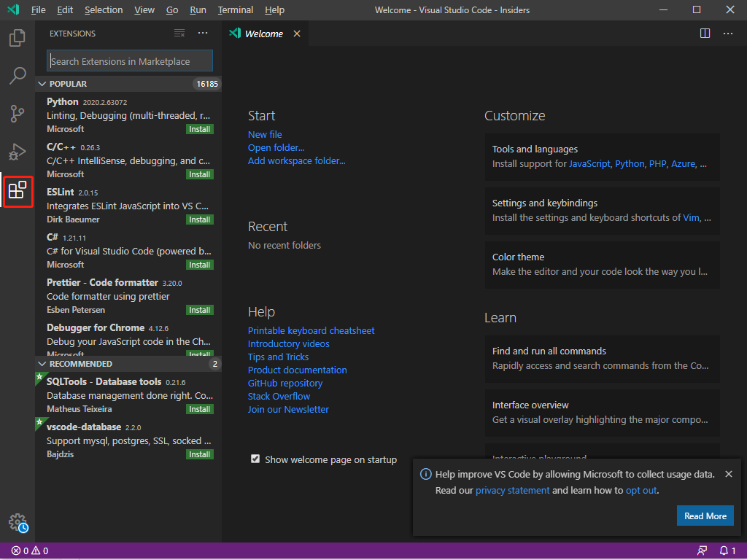Open notifications bell in status bar
The image size is (747, 560).
click(727, 551)
